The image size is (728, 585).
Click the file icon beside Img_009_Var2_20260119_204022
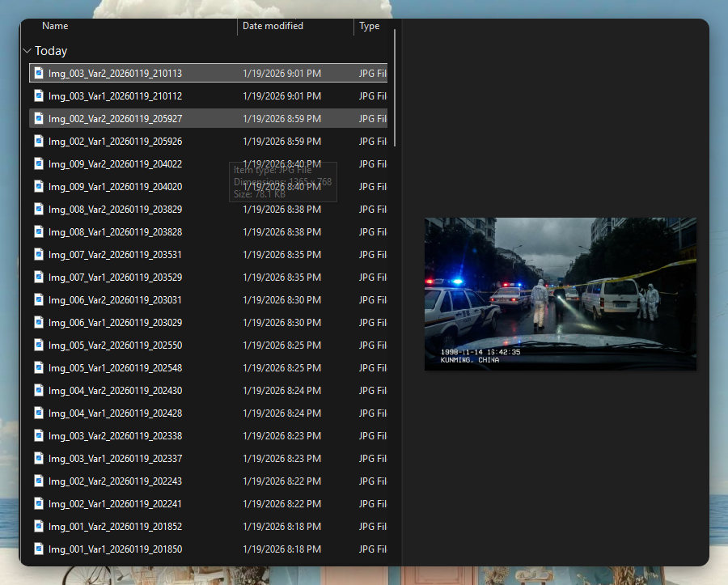point(38,164)
